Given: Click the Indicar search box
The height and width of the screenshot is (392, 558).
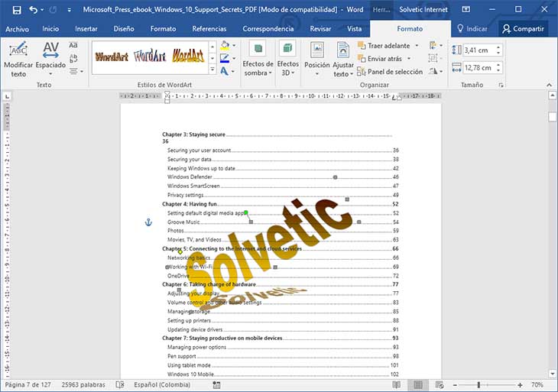Looking at the screenshot, I should [x=472, y=28].
